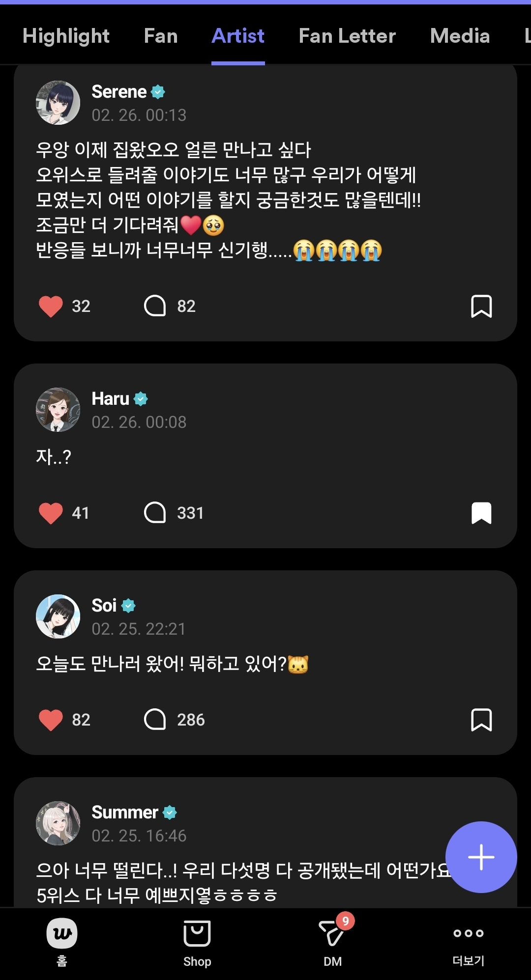Toggle the heart on Soi's post
The image size is (531, 980).
coord(51,720)
